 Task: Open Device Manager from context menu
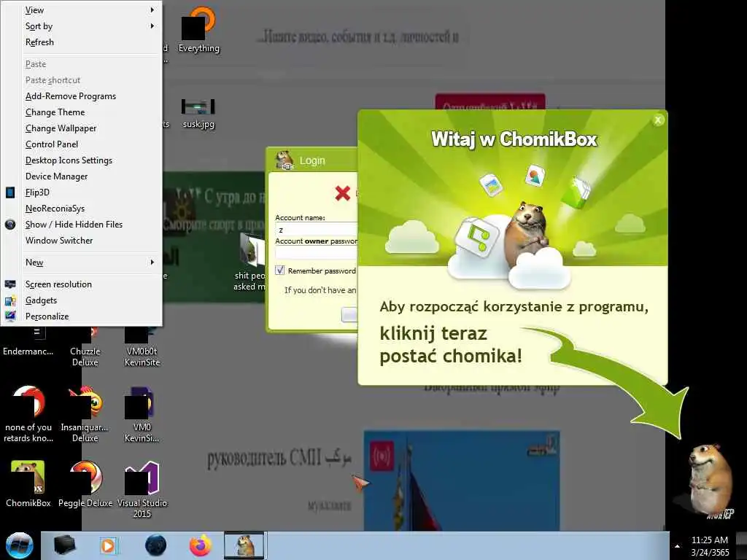coord(82,176)
